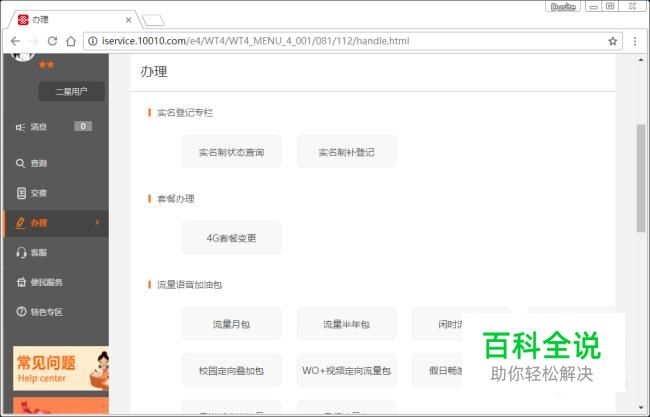Open a new browser tab
The image size is (650, 417).
click(153, 20)
